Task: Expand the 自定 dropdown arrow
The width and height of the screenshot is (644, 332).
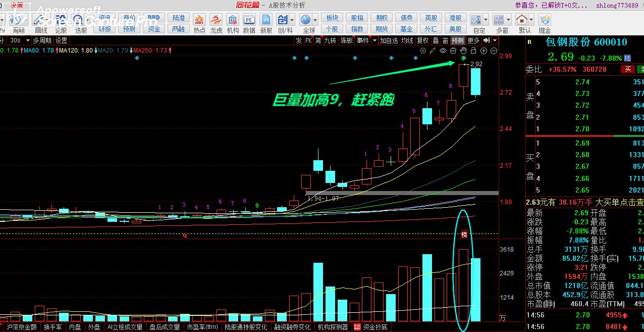Action: [x=487, y=20]
